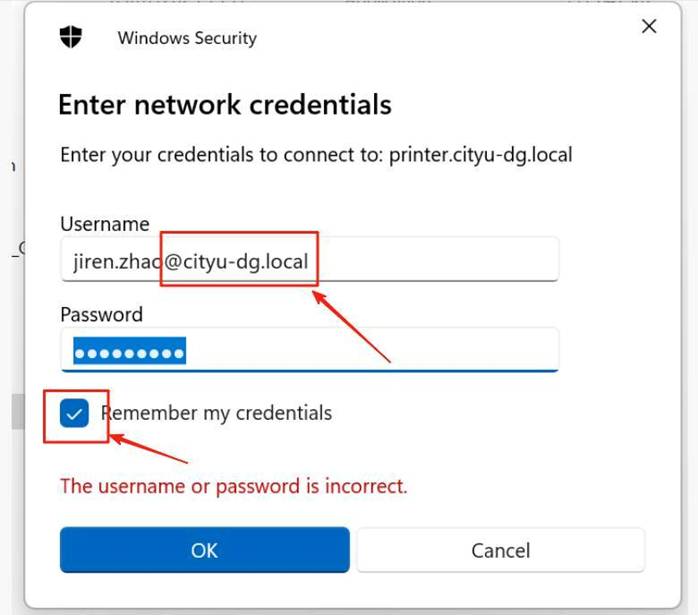
Task: Click the red incorrect password error message
Action: coord(234,487)
